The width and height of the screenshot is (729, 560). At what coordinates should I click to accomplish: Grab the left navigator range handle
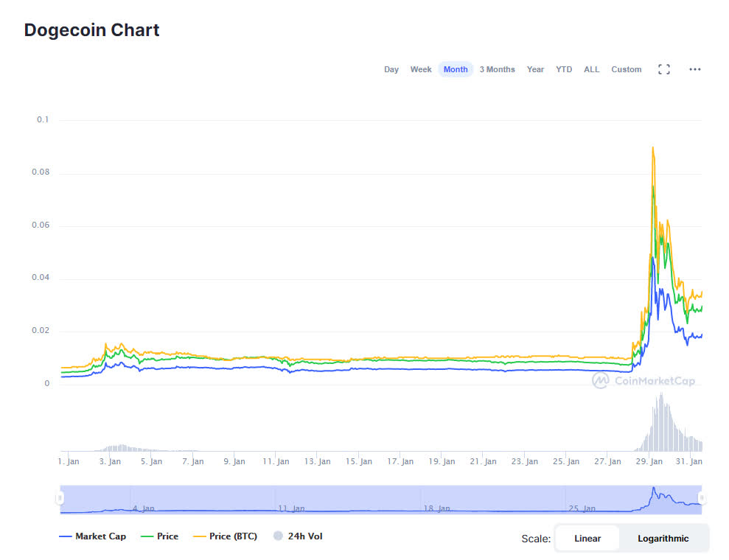click(x=60, y=499)
